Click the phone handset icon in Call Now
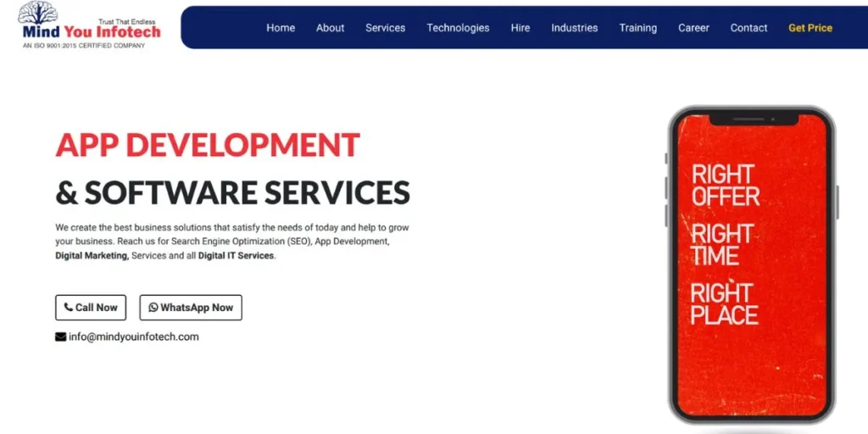Image resolution: width=868 pixels, height=434 pixels. 68,308
